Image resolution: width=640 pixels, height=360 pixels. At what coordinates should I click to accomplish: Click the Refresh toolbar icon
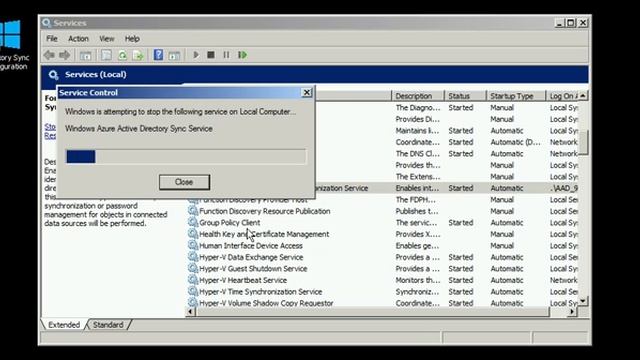[122, 55]
